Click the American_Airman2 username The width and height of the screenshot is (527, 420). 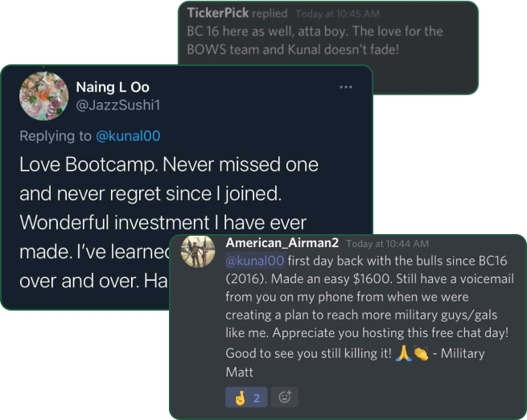pyautogui.click(x=282, y=243)
